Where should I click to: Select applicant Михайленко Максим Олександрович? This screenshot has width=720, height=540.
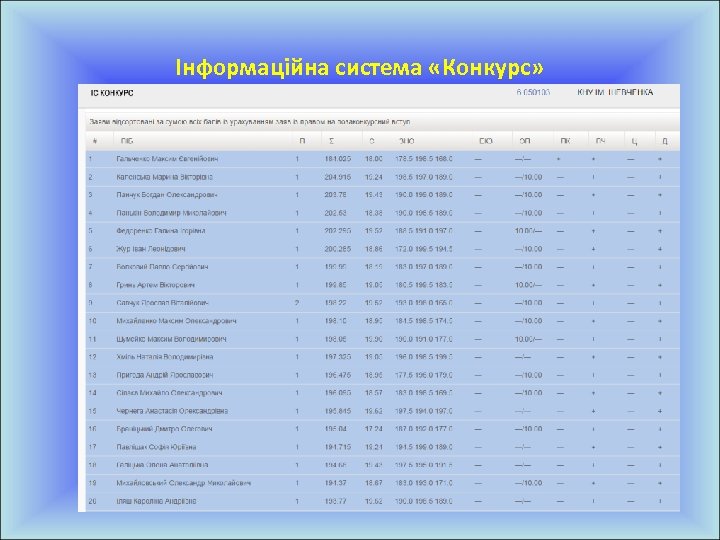(x=176, y=321)
